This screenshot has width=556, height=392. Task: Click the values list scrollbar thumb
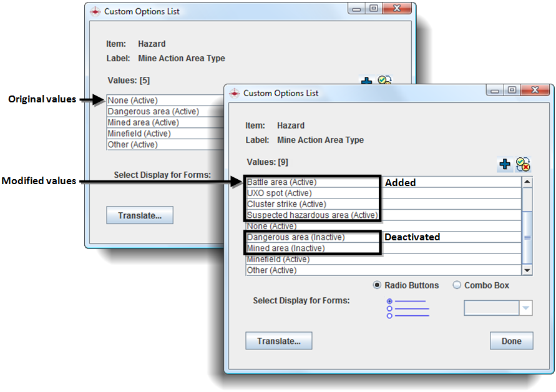pyautogui.click(x=527, y=237)
